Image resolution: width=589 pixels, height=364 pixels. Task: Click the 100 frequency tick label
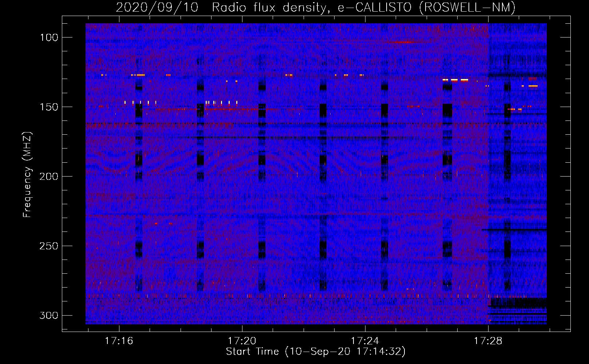point(49,37)
